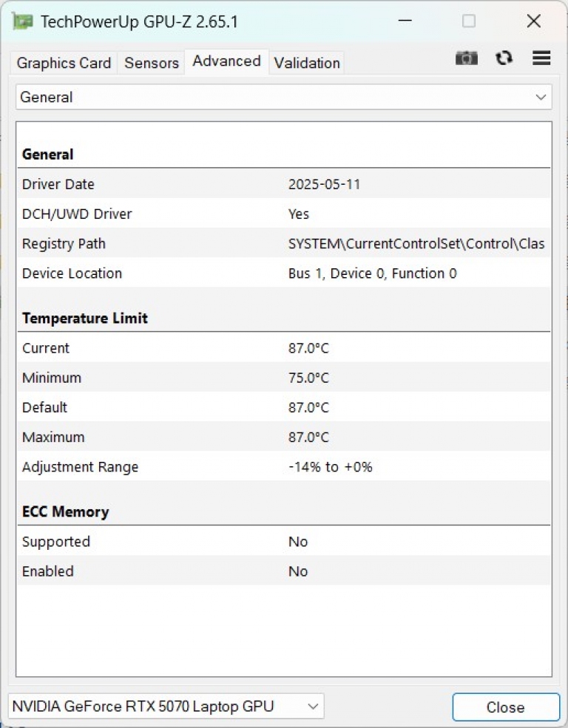Expand the General category dropdown
This screenshot has height=728, width=568.
[x=284, y=97]
